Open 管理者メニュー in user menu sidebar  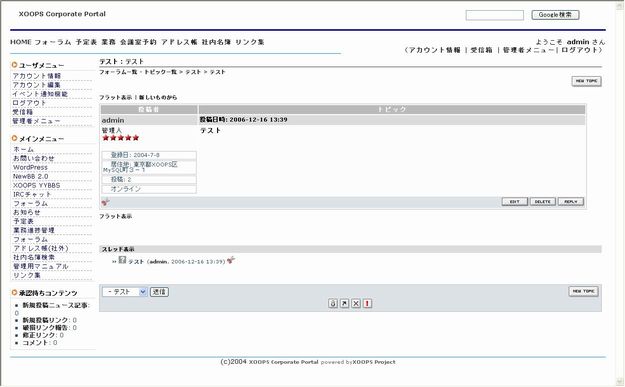point(36,121)
